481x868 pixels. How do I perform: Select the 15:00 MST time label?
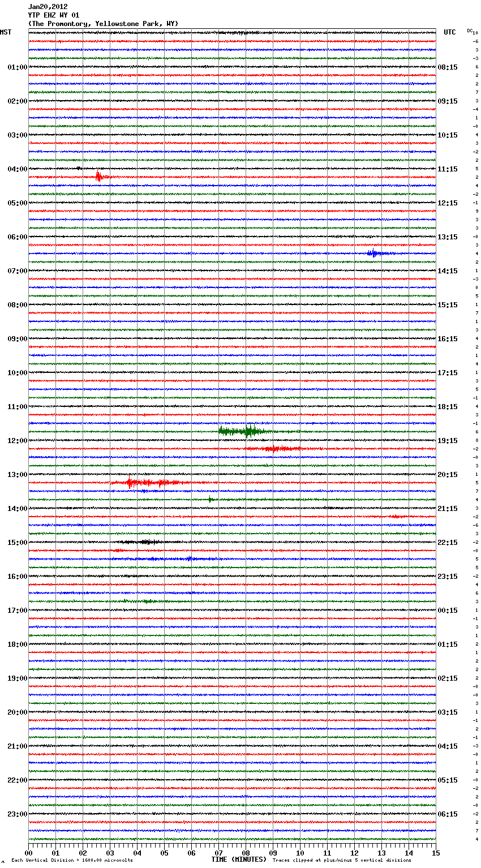pos(18,543)
